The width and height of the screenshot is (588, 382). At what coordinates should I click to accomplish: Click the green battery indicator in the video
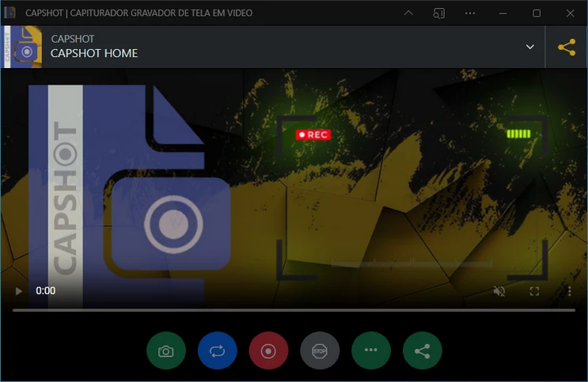pyautogui.click(x=520, y=134)
